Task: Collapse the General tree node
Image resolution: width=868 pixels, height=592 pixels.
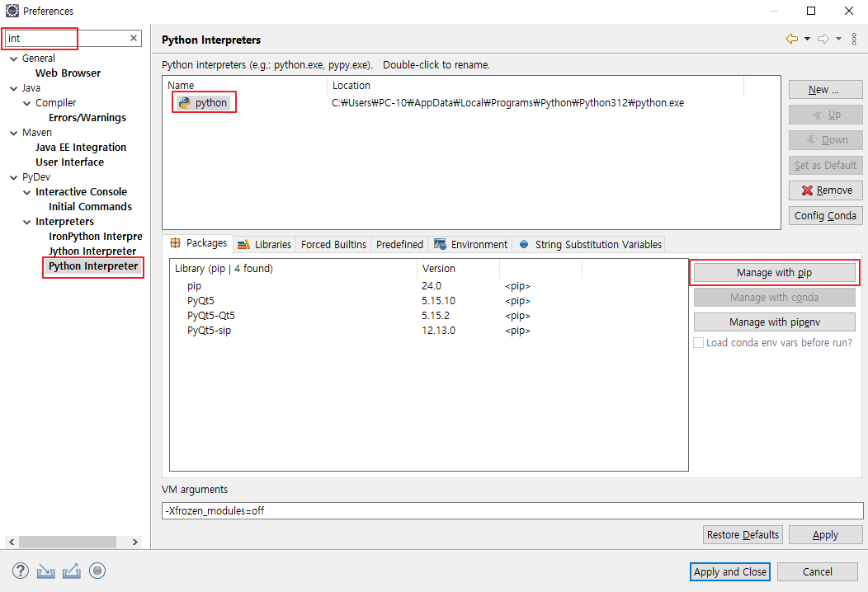Action: pyautogui.click(x=14, y=59)
